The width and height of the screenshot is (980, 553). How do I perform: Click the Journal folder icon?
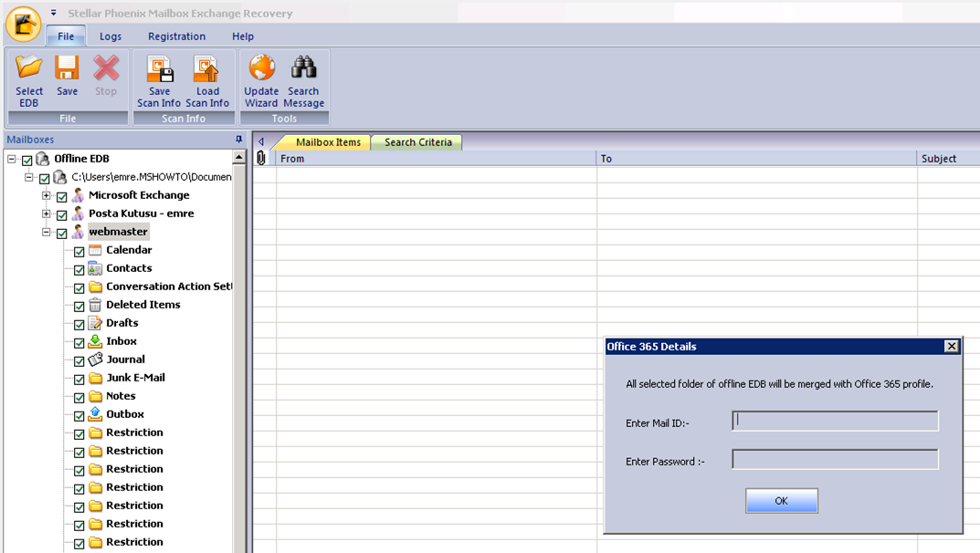click(x=95, y=360)
